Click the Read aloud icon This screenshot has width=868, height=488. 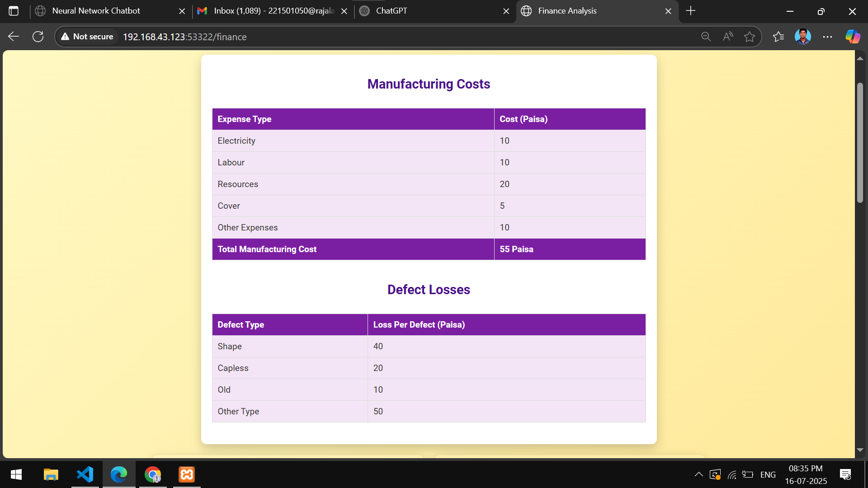pyautogui.click(x=728, y=37)
